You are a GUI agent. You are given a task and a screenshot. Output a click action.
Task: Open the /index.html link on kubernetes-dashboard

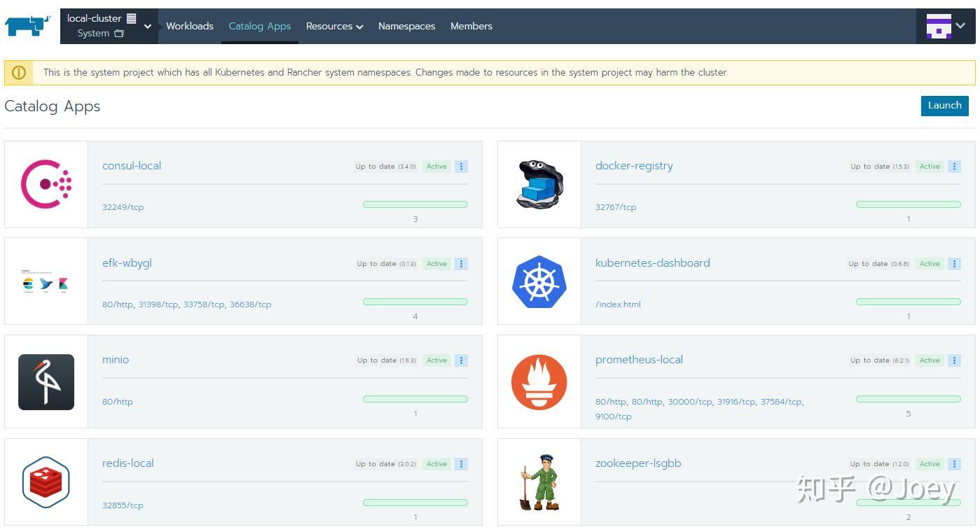618,304
